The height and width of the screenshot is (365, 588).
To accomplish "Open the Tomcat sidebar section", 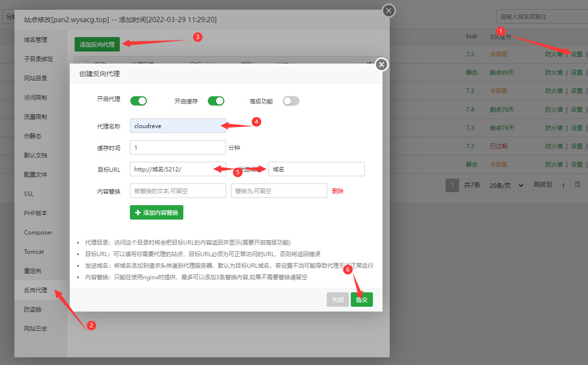I will click(34, 251).
